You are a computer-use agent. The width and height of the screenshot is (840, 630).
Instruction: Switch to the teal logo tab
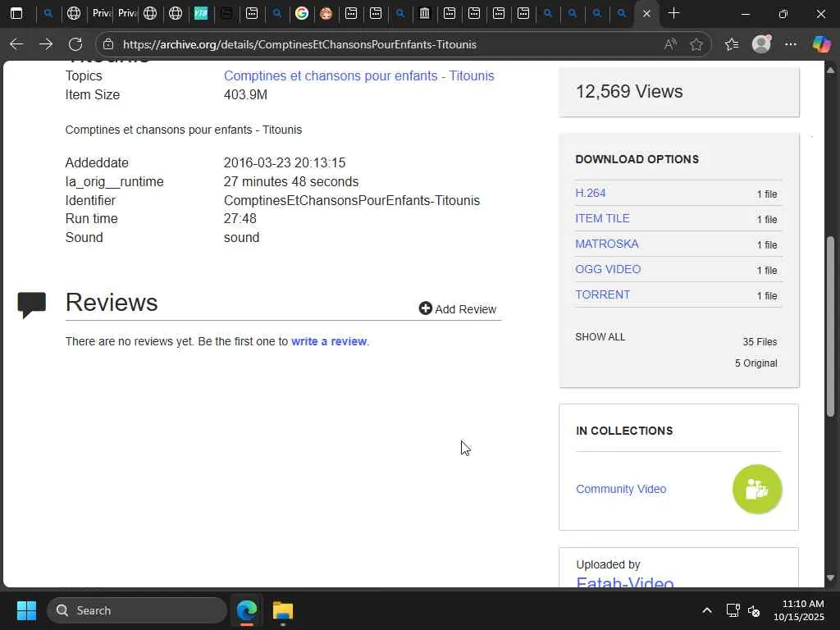click(x=201, y=13)
